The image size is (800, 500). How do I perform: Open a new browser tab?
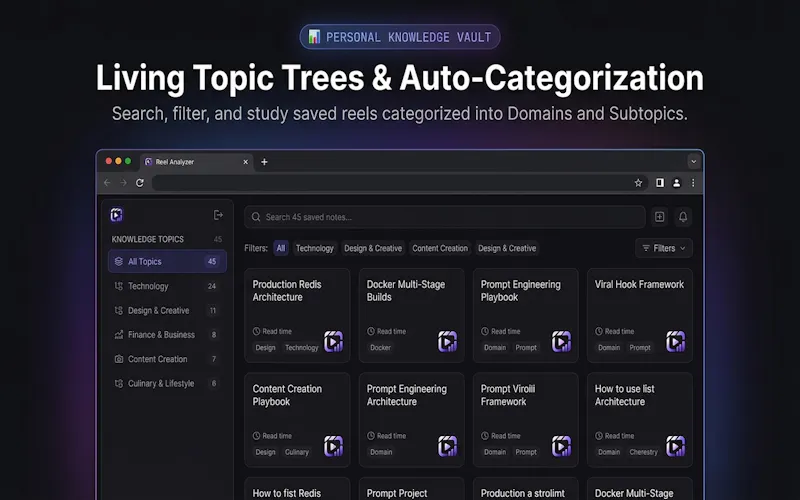pyautogui.click(x=264, y=162)
